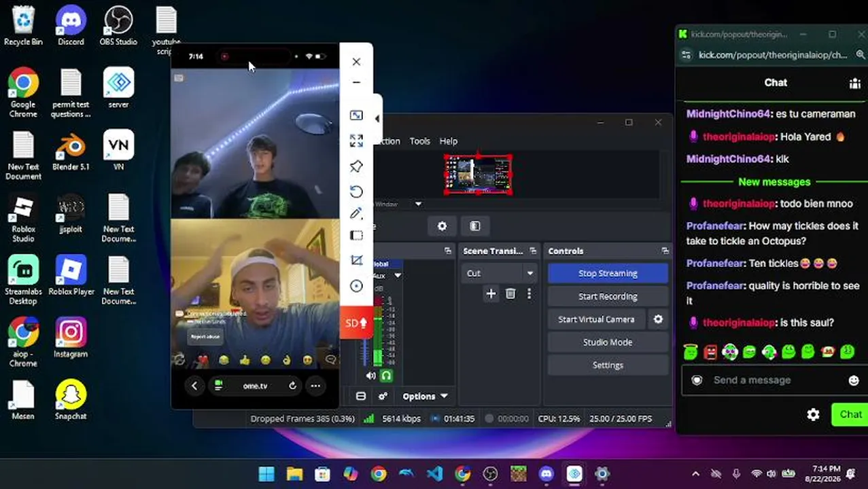Open OBS Settings button
The image size is (868, 489).
(x=608, y=365)
